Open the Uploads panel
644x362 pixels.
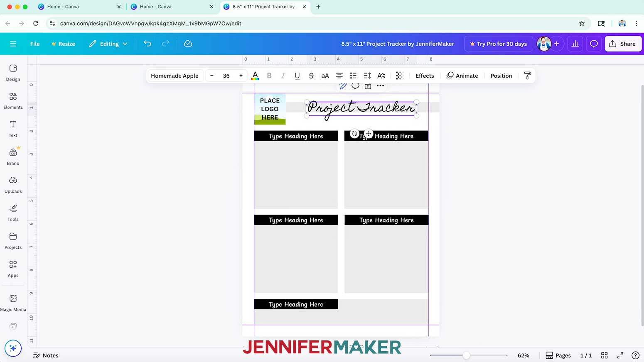click(13, 185)
